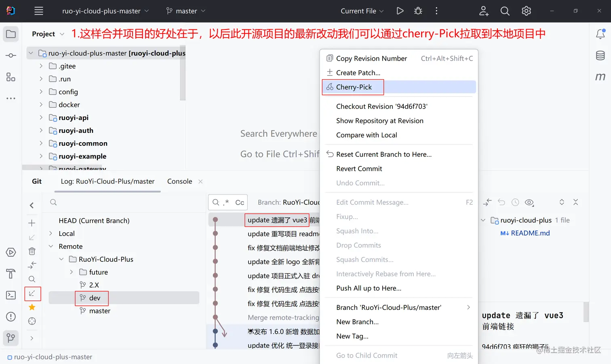
Task: Open the Build hammer tool window
Action: pyautogui.click(x=11, y=274)
